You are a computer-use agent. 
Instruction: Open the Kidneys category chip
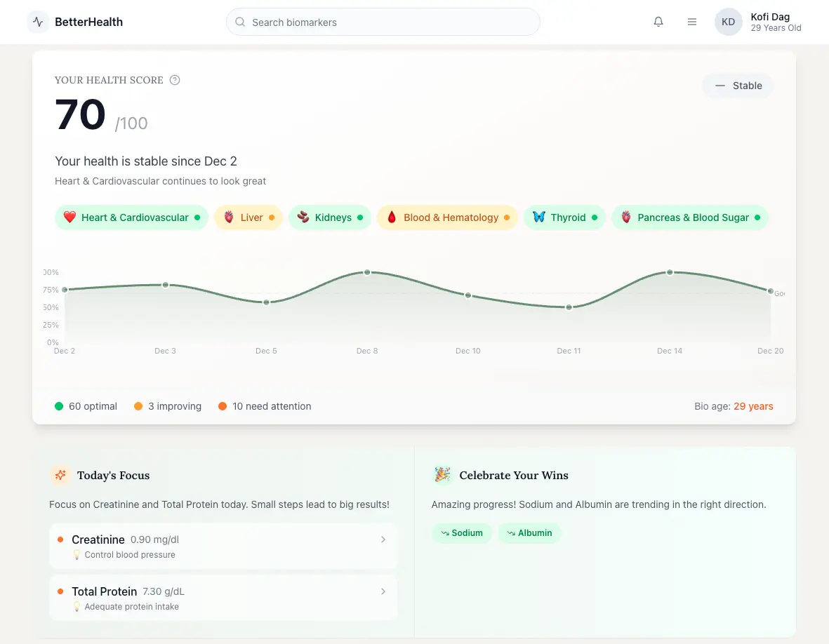click(329, 217)
